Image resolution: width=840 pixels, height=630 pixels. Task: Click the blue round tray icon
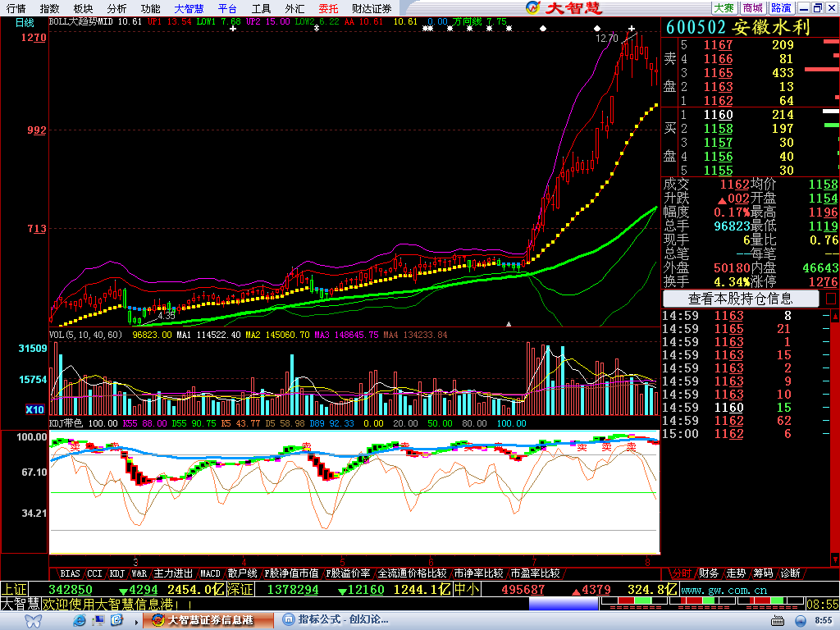coord(801,621)
